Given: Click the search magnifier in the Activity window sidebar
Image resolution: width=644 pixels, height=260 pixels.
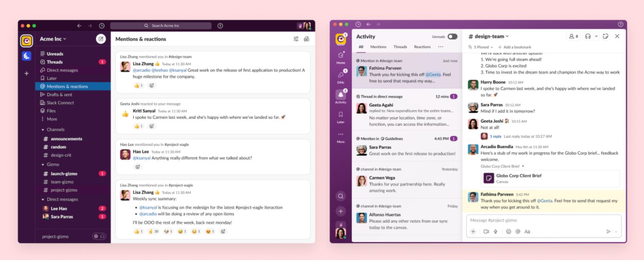Looking at the screenshot, I should tap(341, 196).
